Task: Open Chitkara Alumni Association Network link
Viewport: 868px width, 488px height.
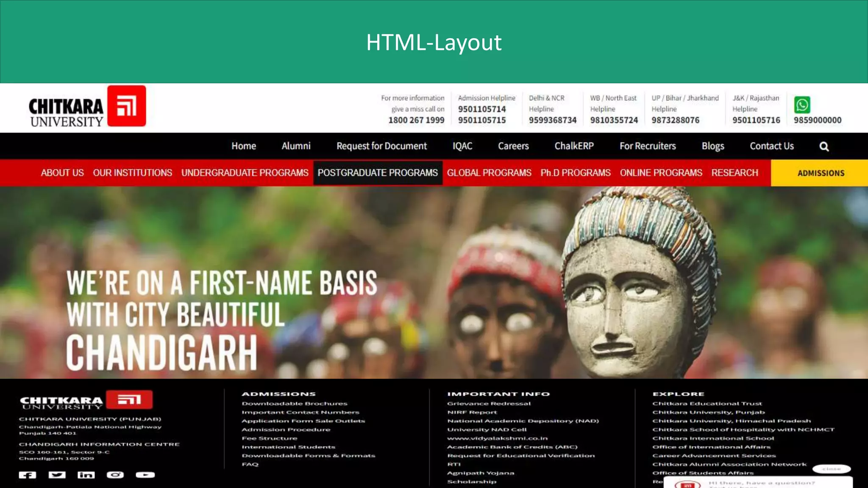Action: point(729,464)
